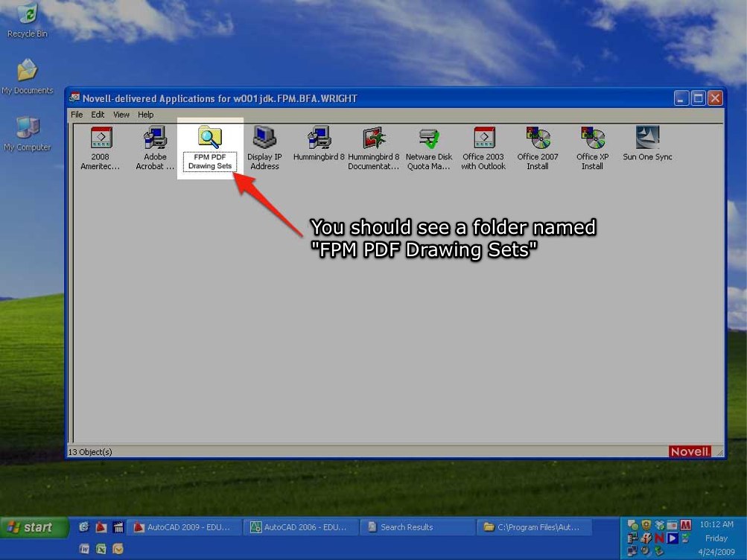The height and width of the screenshot is (560, 747).
Task: Open the Recycle Bin desktop icon
Action: tap(27, 19)
